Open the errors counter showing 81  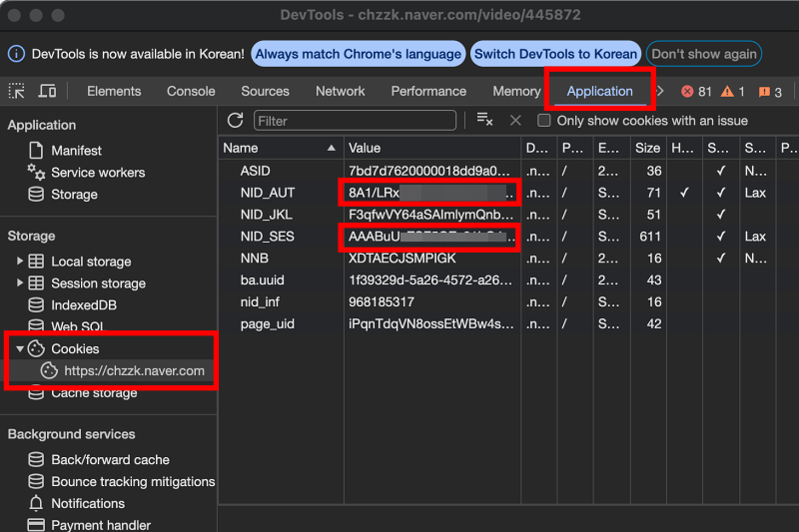pos(696,92)
